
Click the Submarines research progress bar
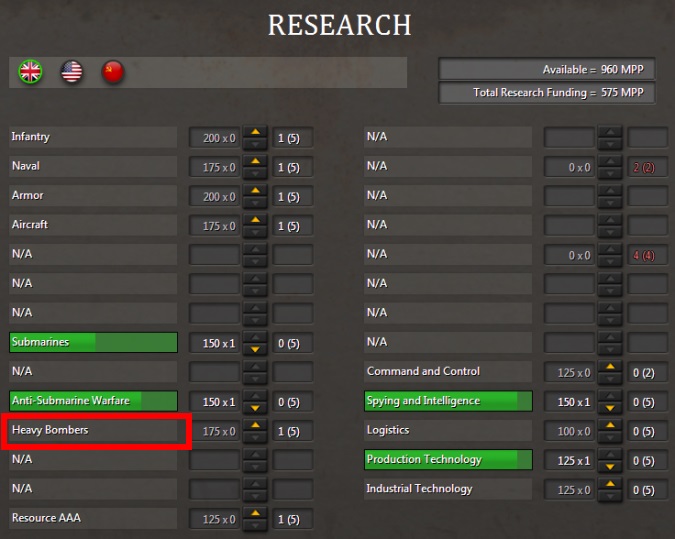tap(93, 342)
